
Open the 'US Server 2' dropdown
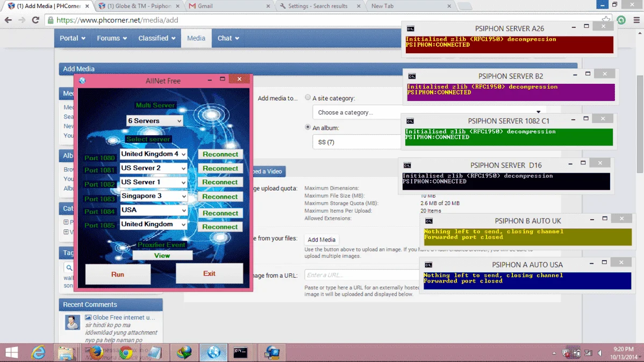(154, 168)
